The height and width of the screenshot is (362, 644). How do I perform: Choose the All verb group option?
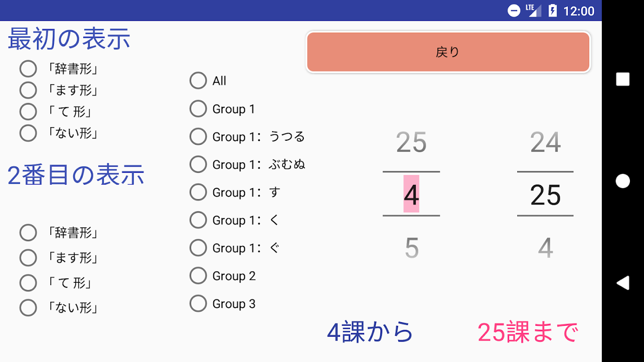pos(198,81)
